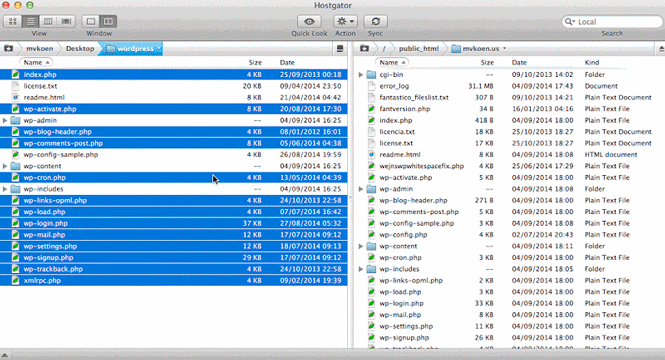Viewport: 665px width, 360px height.
Task: Expand the local wp-admin folder
Action: [5, 120]
